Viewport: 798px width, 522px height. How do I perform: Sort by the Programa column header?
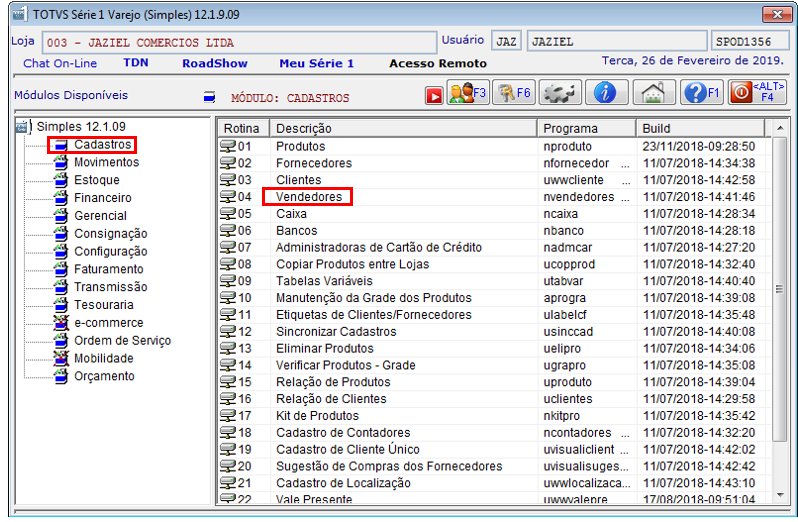pos(586,128)
